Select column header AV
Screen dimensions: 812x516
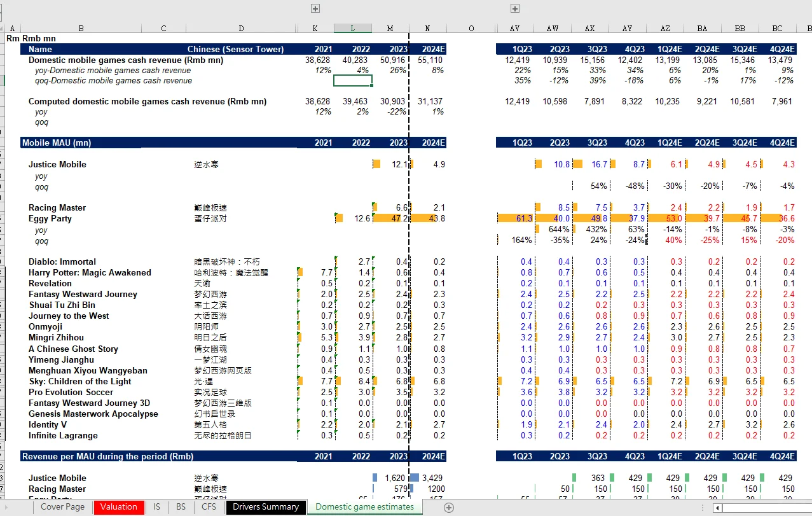point(515,29)
